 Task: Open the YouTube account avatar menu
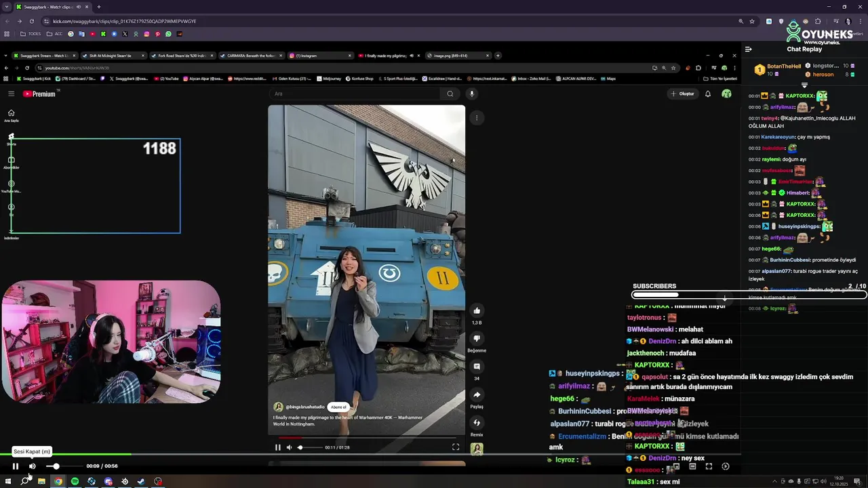point(726,94)
